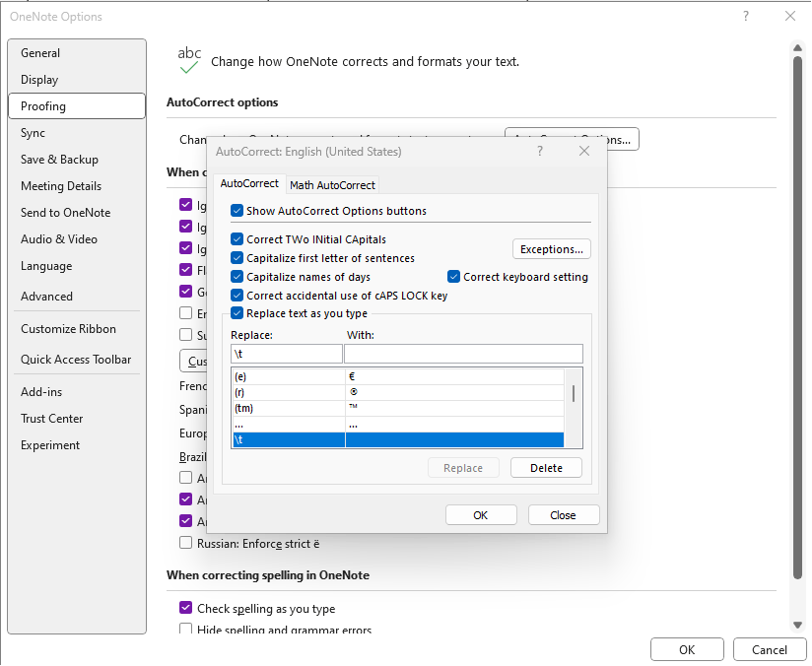Toggle Check spelling as you type

pos(185,607)
